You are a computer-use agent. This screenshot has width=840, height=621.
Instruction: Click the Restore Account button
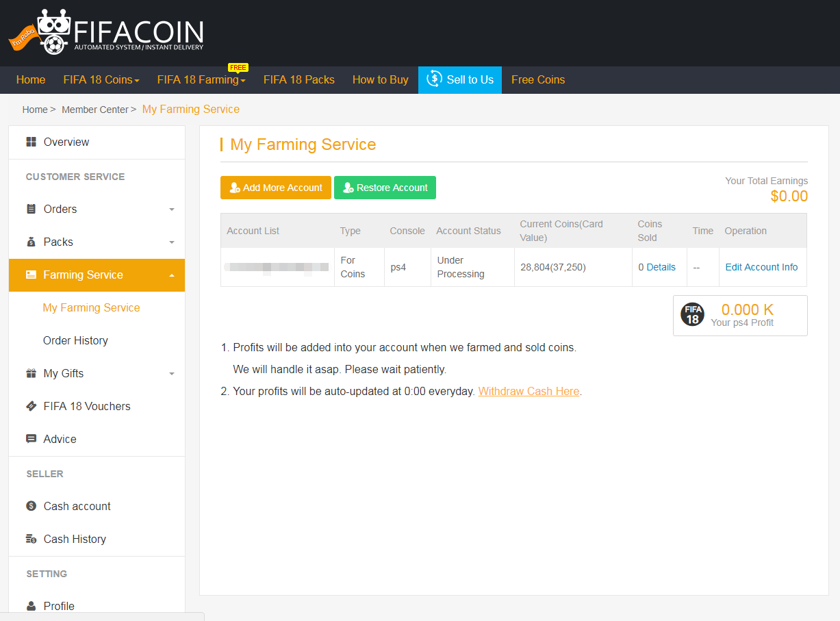tap(385, 188)
